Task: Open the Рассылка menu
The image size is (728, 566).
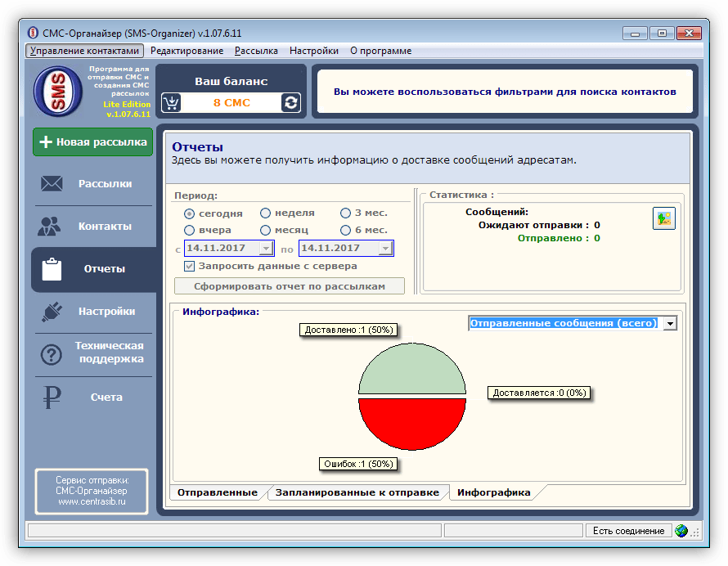Action: (256, 51)
